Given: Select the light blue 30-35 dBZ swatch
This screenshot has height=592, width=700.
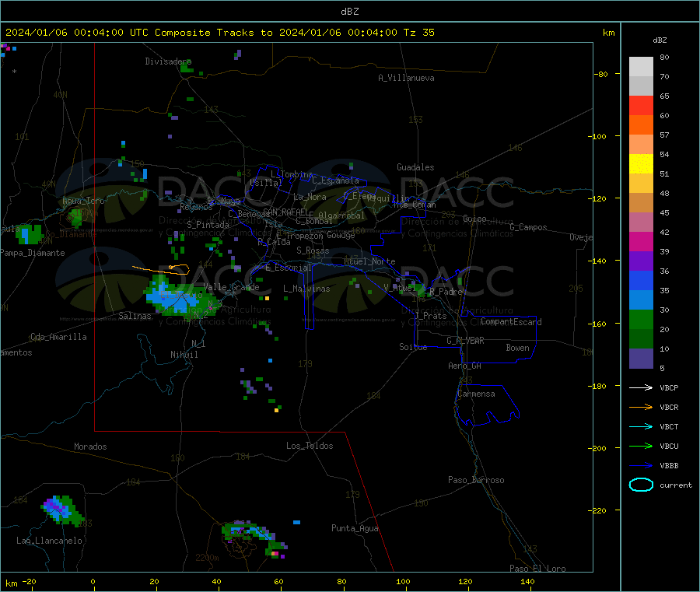Looking at the screenshot, I should 641,300.
